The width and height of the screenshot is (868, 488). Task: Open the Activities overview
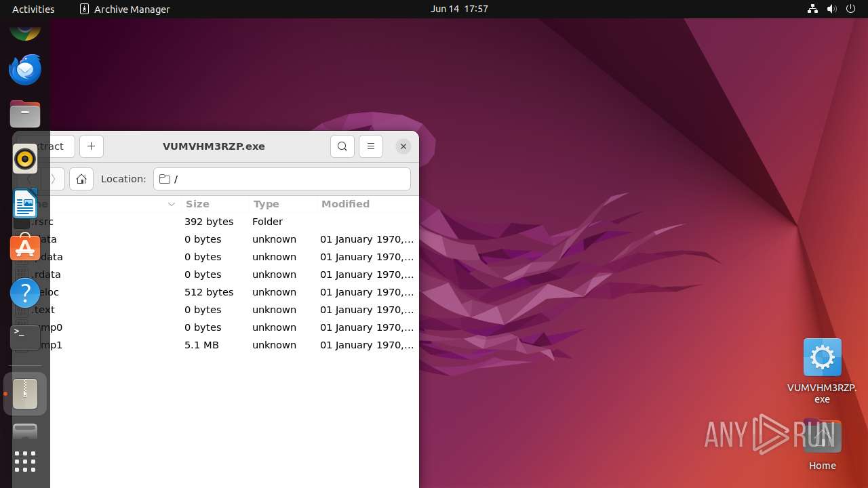(33, 9)
